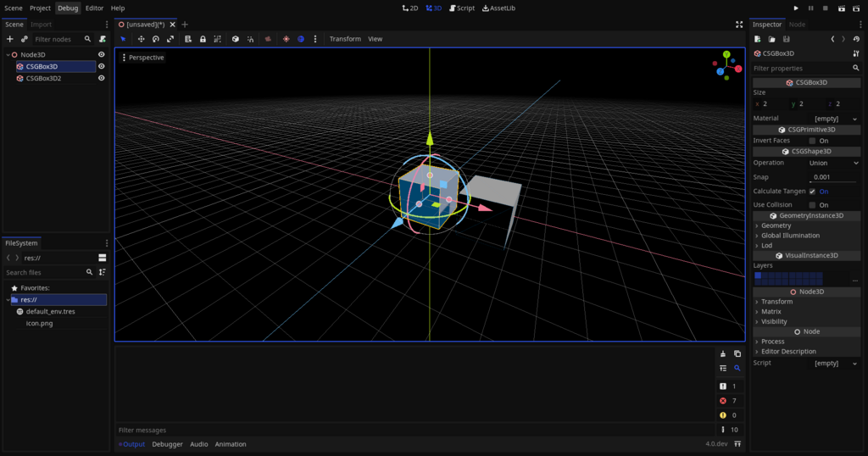Viewport: 868px width, 456px height.
Task: Select the Move mode tool in viewport toolbar
Action: click(141, 39)
